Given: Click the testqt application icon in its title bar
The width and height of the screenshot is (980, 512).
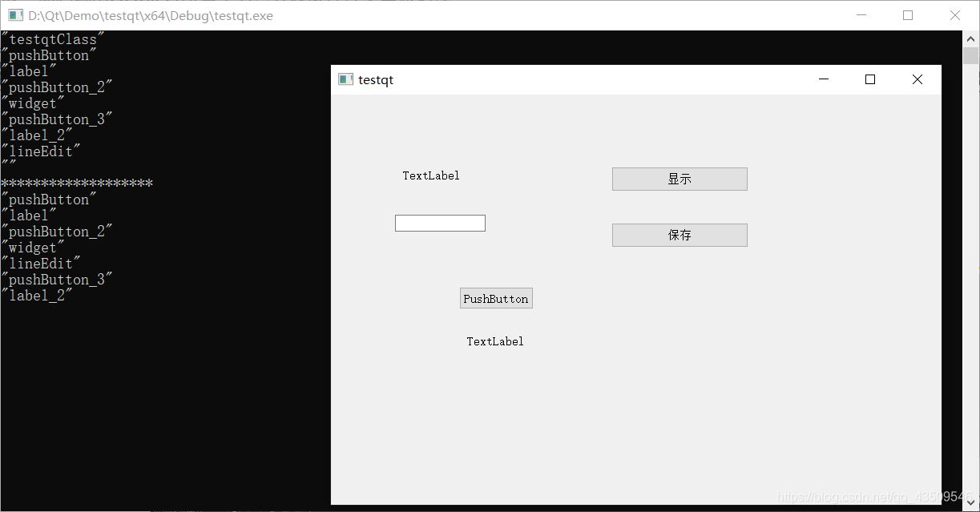Looking at the screenshot, I should click(x=345, y=79).
